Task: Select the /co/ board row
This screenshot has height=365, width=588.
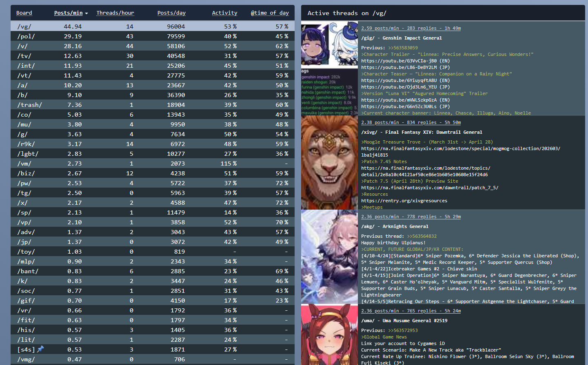Action: 153,114
